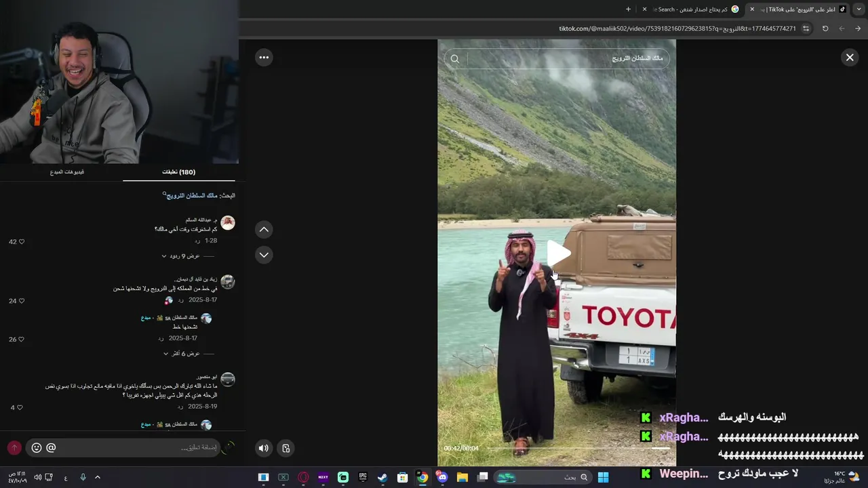Click the microphone tray icon

(83, 477)
